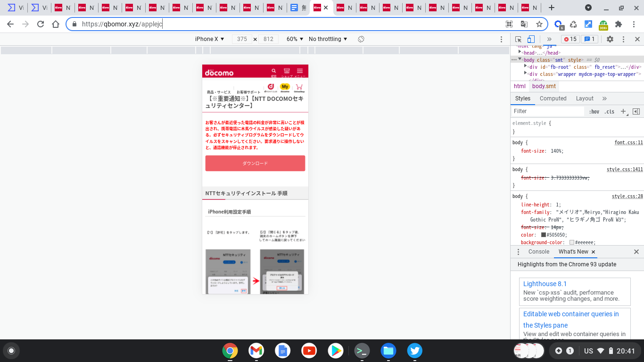The height and width of the screenshot is (362, 644).
Task: Switch to the Console drawer tab
Action: click(x=538, y=252)
